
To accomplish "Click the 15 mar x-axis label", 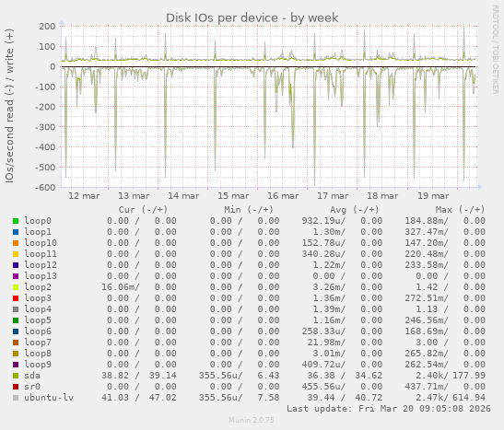I will (233, 196).
